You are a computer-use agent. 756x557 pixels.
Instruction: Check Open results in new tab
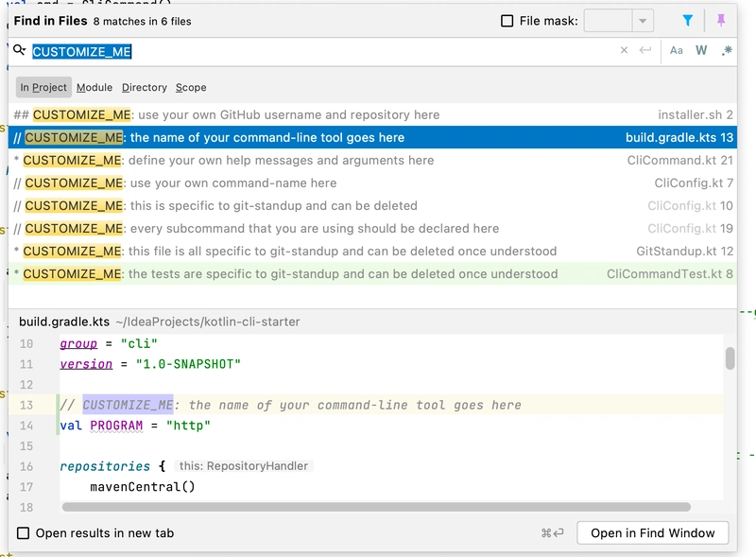[x=24, y=533]
